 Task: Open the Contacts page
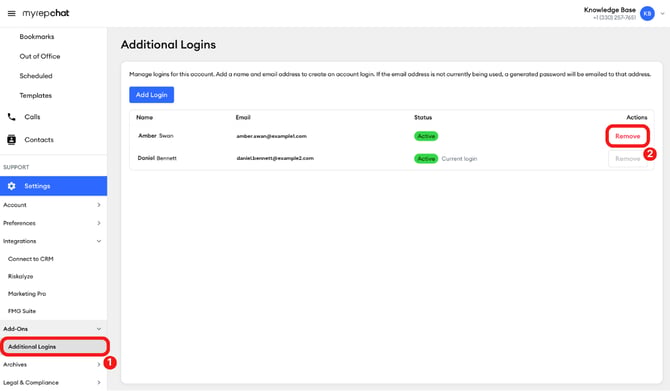(x=39, y=140)
